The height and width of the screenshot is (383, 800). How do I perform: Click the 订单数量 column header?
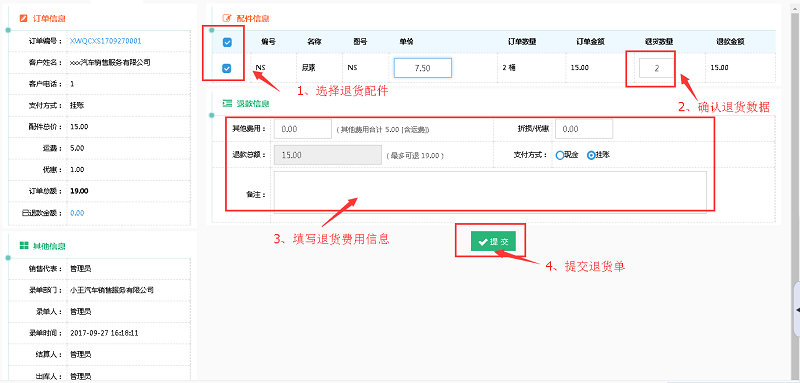pyautogui.click(x=521, y=42)
